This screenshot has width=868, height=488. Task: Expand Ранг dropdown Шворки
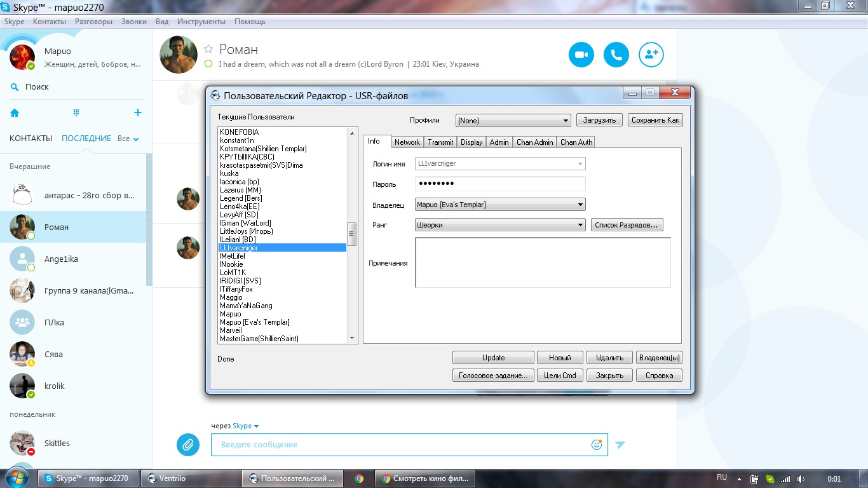(580, 225)
